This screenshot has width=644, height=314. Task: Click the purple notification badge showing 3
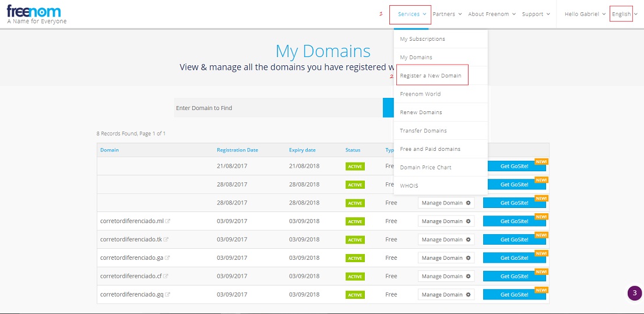(x=635, y=293)
